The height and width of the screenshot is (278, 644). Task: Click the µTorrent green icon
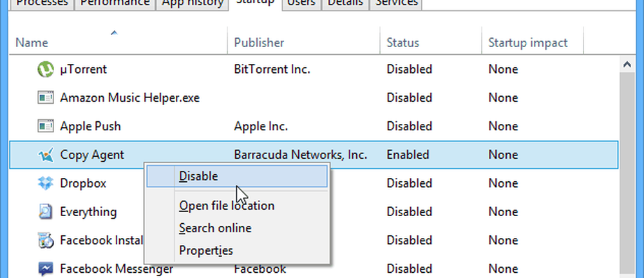tap(46, 69)
